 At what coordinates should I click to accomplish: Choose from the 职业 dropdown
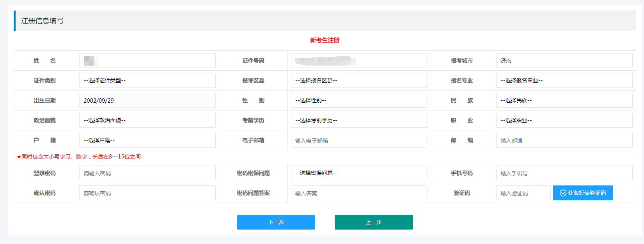pos(564,120)
